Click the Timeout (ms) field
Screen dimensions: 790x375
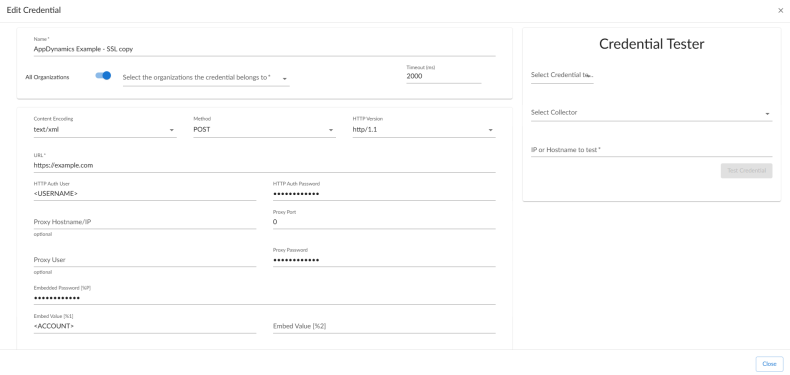tap(444, 77)
